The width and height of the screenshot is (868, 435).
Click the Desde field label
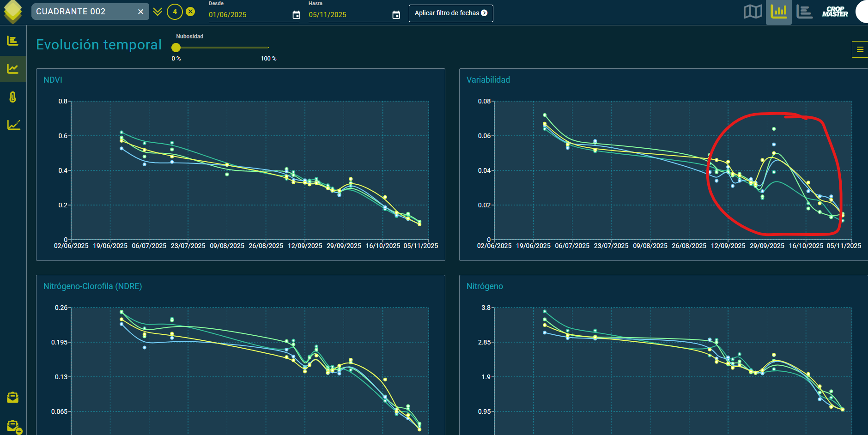[216, 3]
